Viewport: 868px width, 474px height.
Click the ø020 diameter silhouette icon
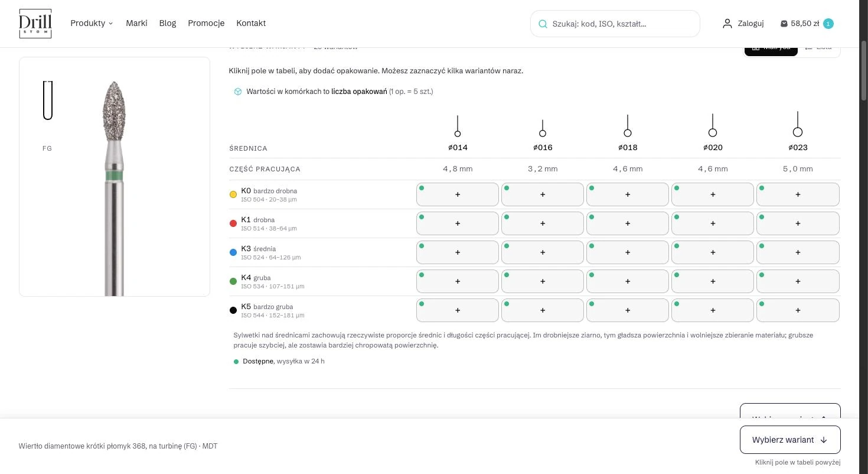pos(713,125)
